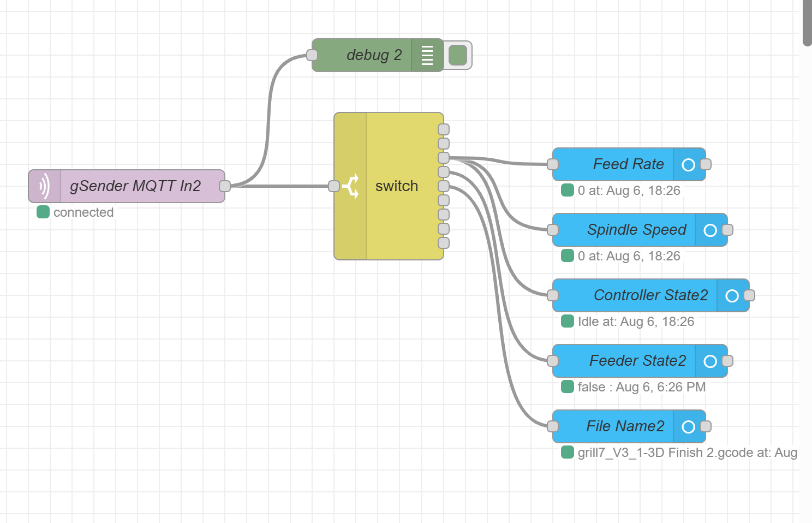This screenshot has width=812, height=523.
Task: Select the Controller State2 node label
Action: [x=651, y=295]
